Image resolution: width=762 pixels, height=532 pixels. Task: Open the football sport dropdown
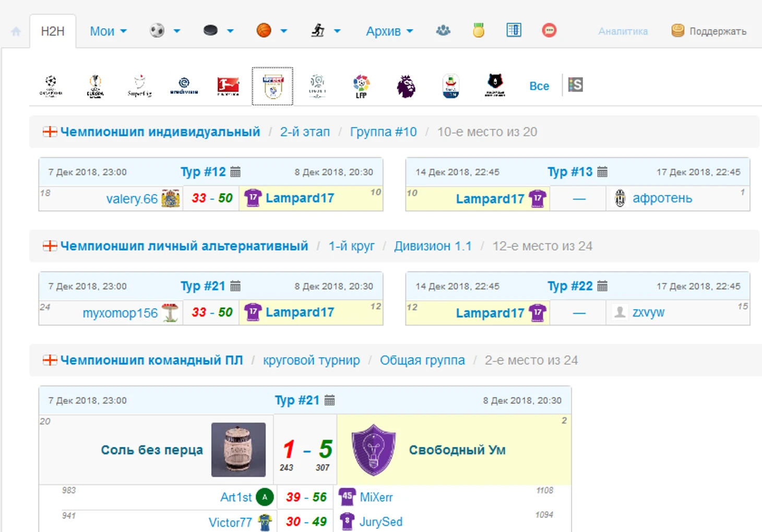point(164,31)
